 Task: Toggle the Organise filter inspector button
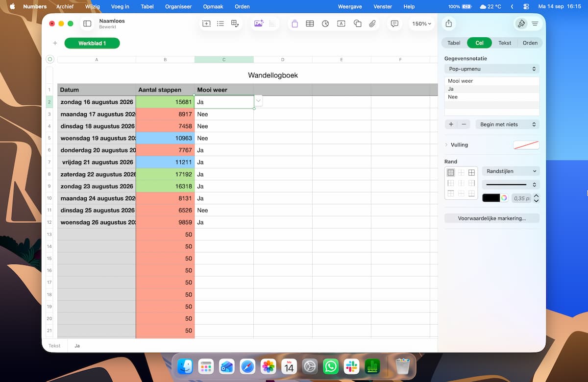pyautogui.click(x=535, y=24)
